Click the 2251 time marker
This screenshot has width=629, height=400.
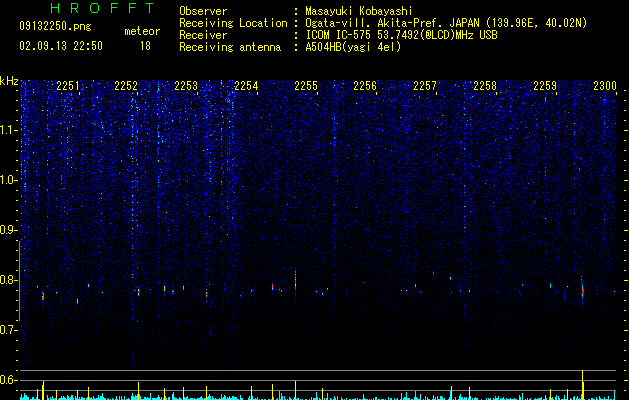click(68, 86)
